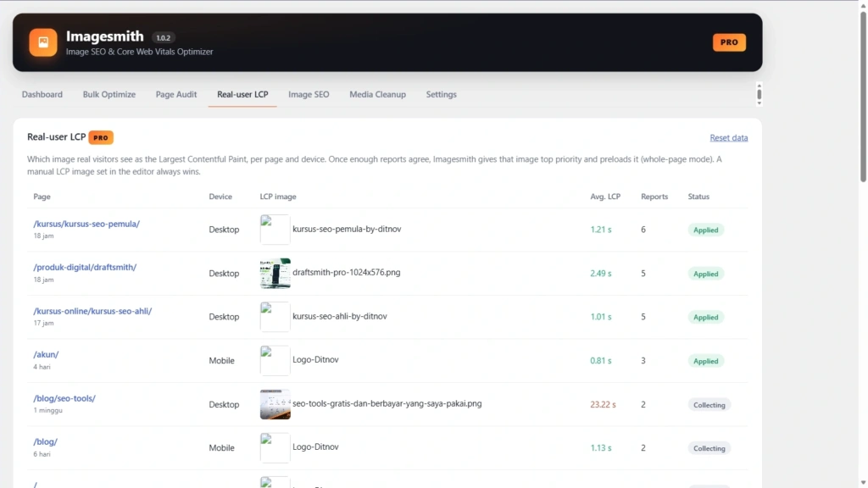This screenshot has width=868, height=488.
Task: Click the Status column header
Action: pyautogui.click(x=698, y=197)
